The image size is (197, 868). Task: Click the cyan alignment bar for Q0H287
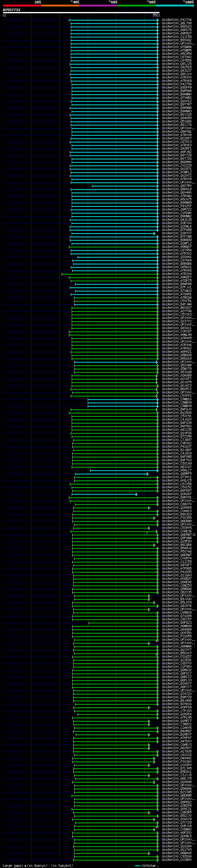[x=104, y=494]
